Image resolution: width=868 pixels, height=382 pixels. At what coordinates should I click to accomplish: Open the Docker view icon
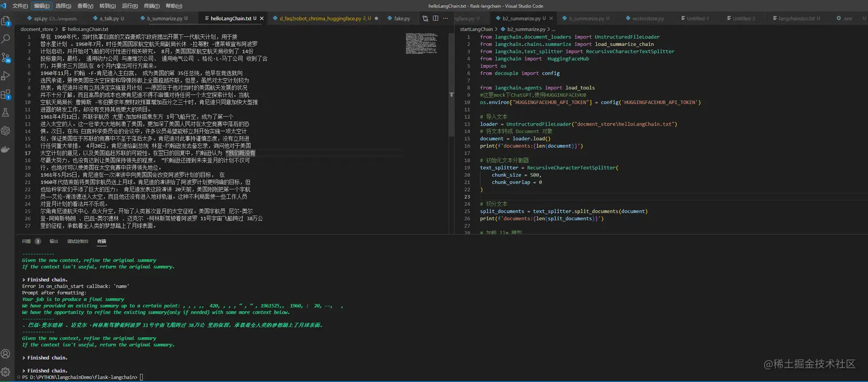(6, 149)
